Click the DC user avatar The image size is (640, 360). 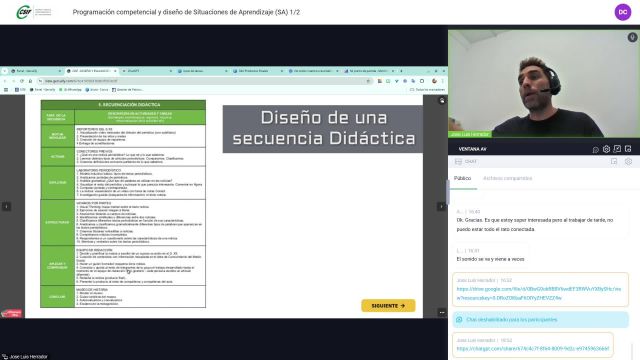coord(623,12)
